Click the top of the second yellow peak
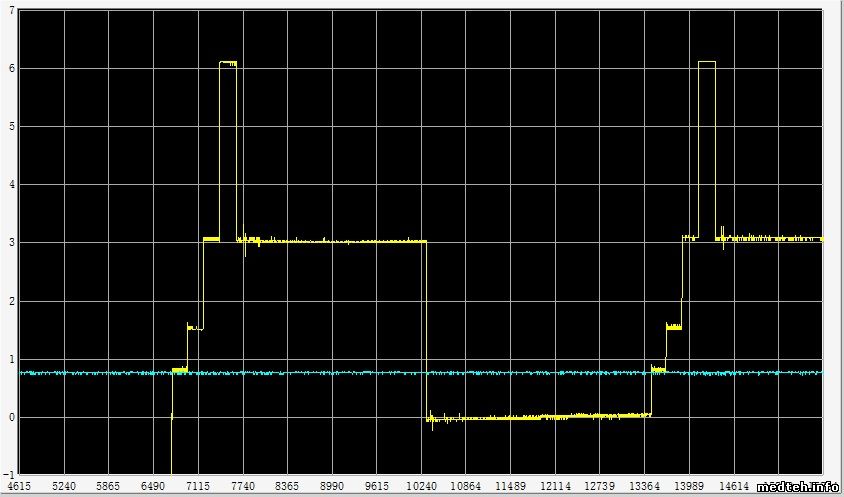This screenshot has width=844, height=497. pyautogui.click(x=707, y=62)
